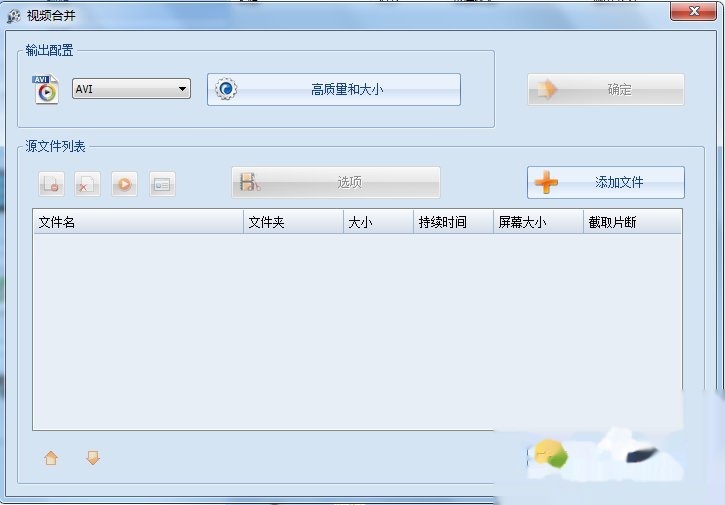Click the 文件夹 column header
725x505 pixels.
point(293,222)
